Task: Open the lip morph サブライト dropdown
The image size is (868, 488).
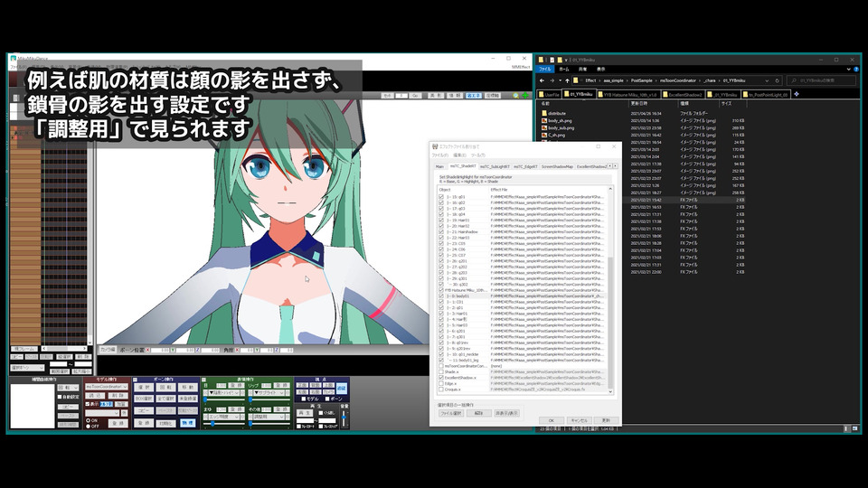Action: point(270,393)
